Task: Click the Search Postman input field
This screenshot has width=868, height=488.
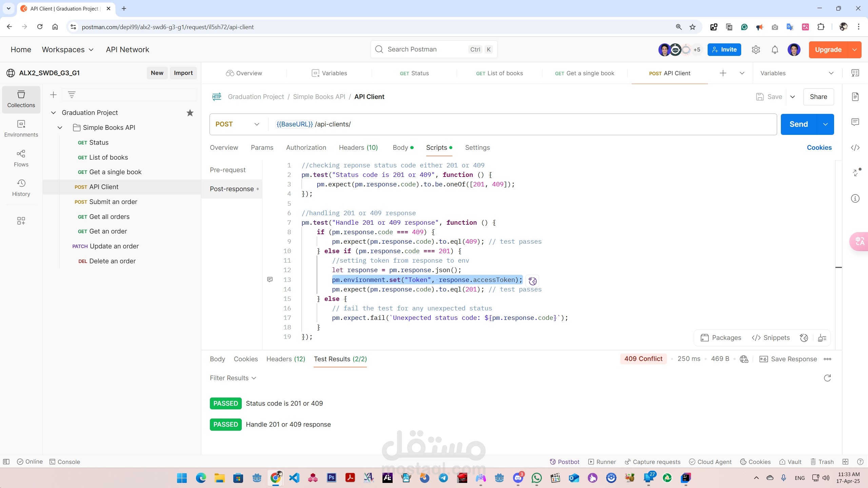Action: (434, 49)
